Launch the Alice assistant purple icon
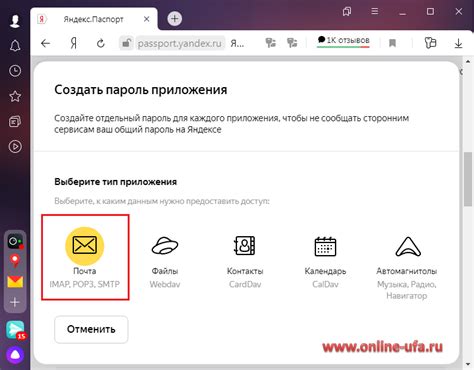 tap(15, 355)
